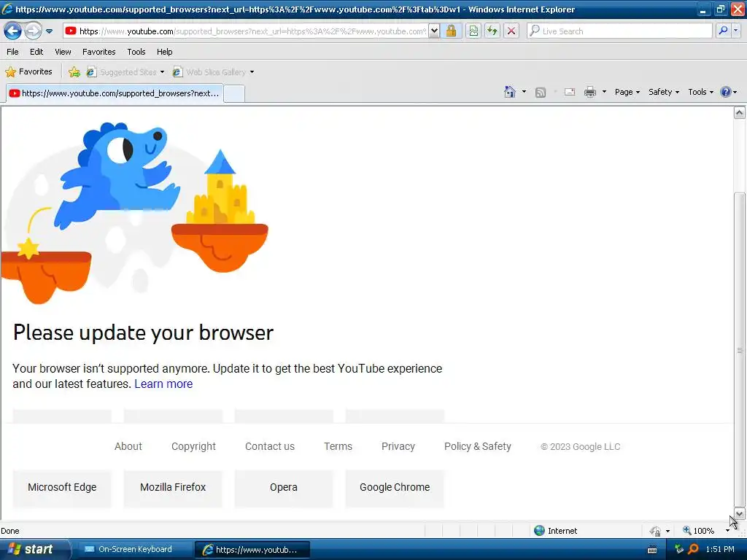Click the vertical scrollbar down arrow

point(739,513)
